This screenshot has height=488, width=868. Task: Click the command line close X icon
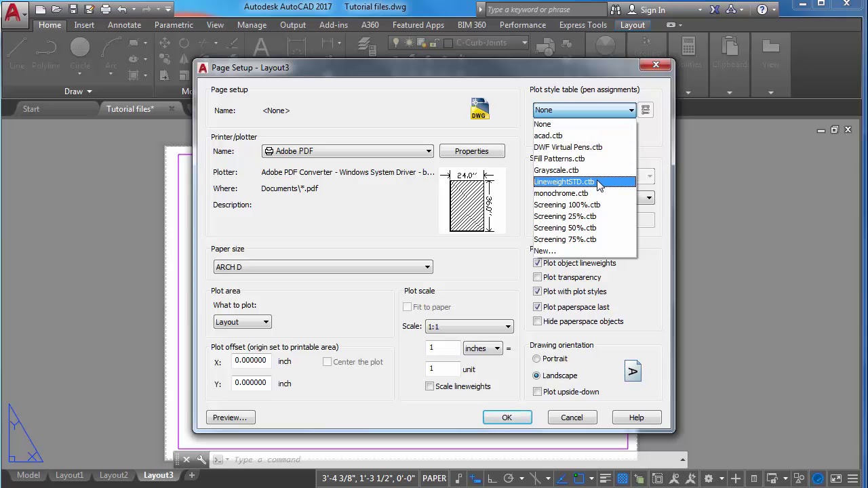coord(186,460)
